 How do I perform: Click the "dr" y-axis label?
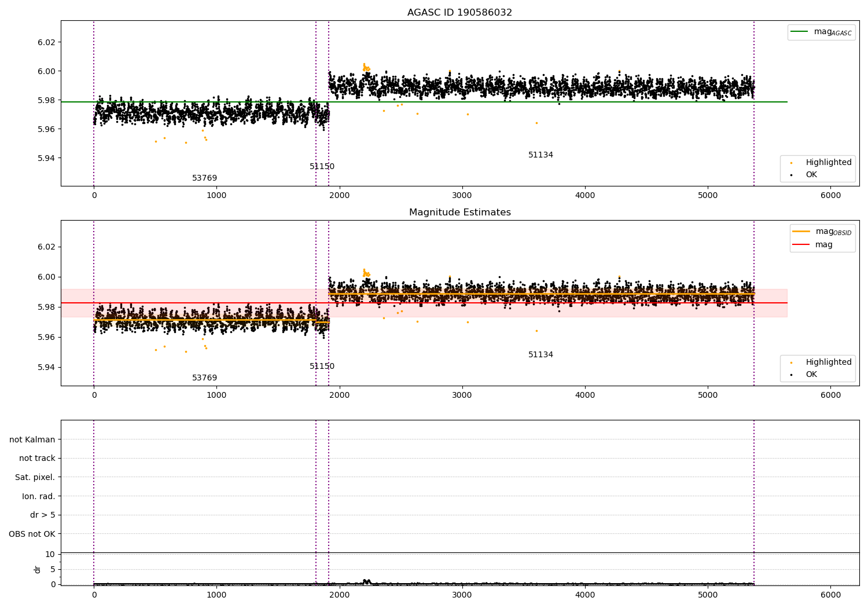click(x=38, y=569)
